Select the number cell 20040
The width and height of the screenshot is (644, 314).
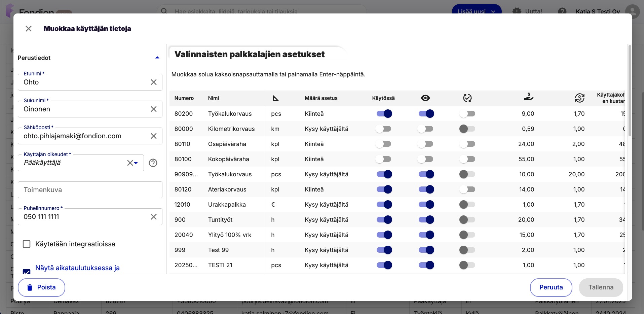point(184,235)
